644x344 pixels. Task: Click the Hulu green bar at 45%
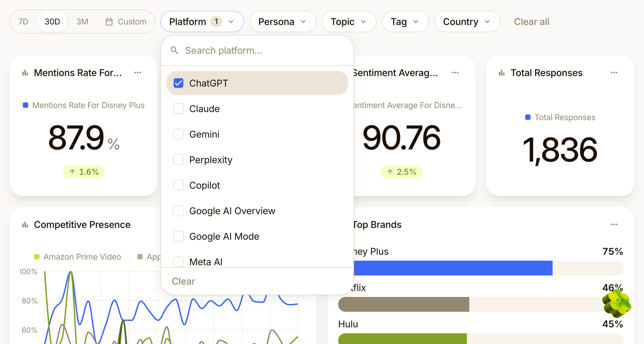402,339
